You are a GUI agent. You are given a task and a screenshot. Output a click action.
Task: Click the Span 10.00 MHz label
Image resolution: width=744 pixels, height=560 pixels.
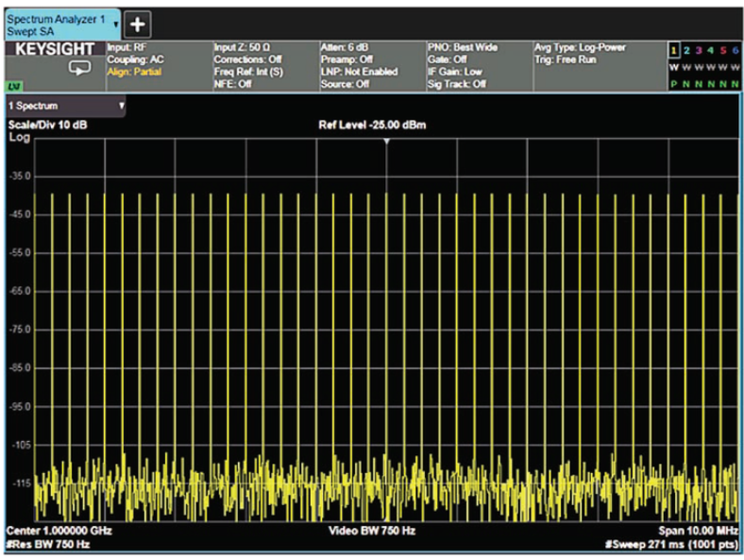coord(697,531)
